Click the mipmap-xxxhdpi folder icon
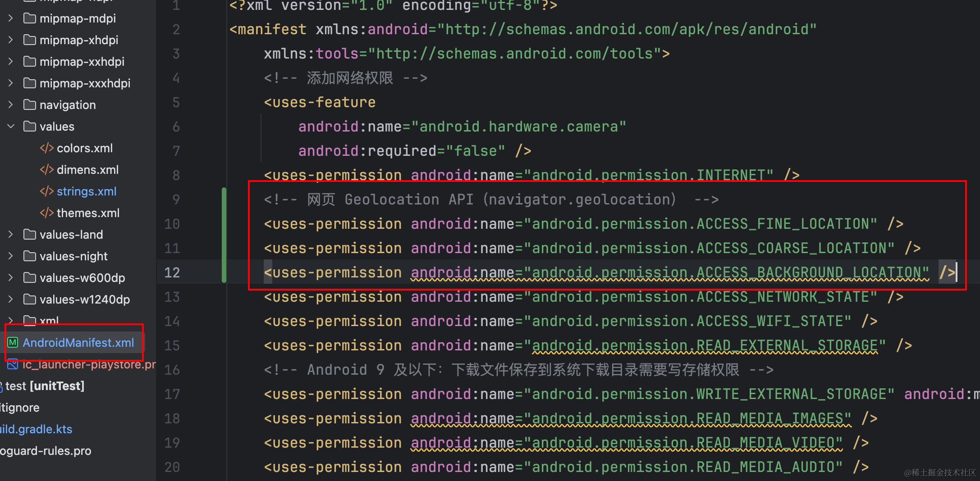 [30, 83]
